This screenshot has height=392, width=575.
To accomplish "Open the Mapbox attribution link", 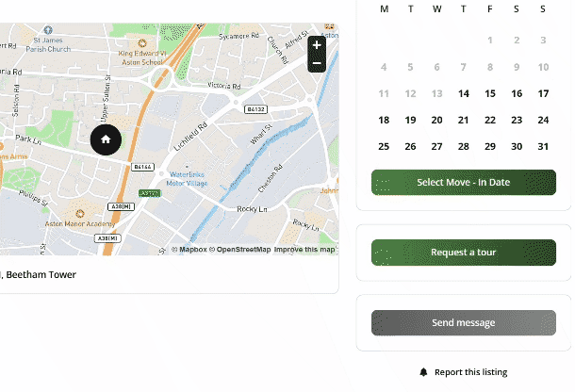I will tap(192, 250).
